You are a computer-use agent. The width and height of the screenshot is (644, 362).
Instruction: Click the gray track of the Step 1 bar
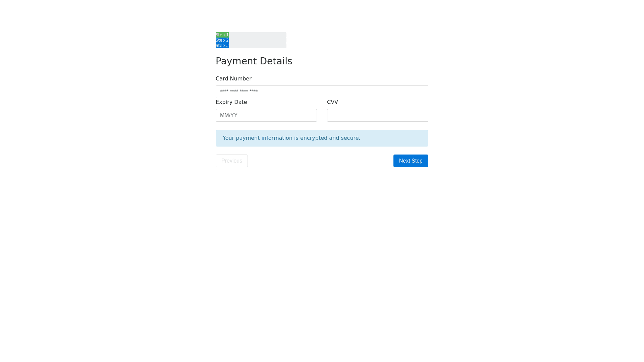[x=257, y=35]
